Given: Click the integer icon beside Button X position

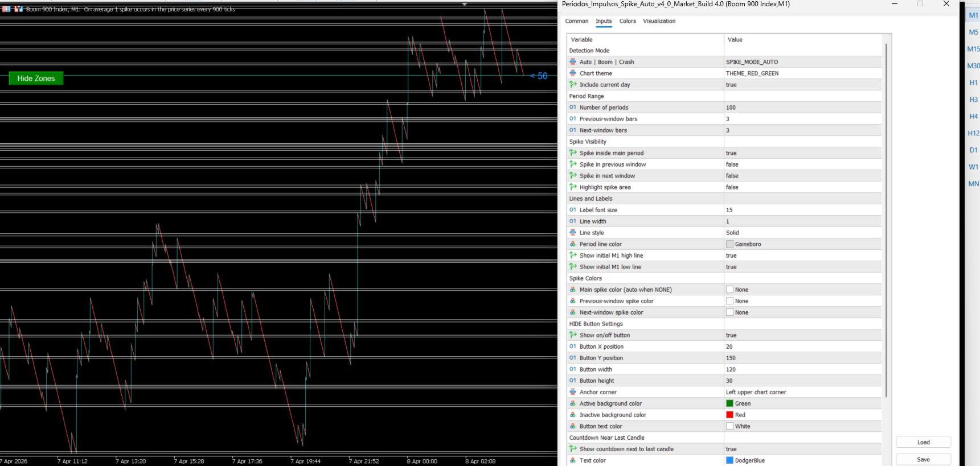Looking at the screenshot, I should point(573,346).
